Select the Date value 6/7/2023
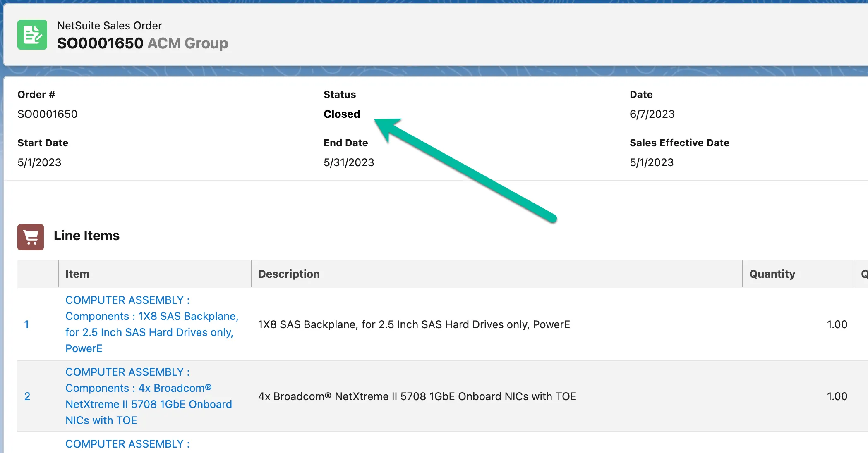Viewport: 868px width, 453px height. [x=652, y=114]
